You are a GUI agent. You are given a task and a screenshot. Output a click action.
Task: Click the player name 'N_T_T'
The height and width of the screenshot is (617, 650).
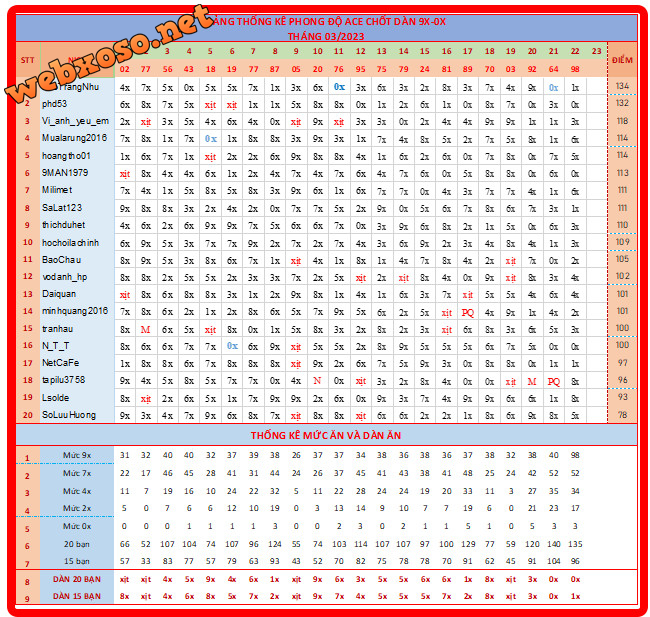pyautogui.click(x=56, y=346)
